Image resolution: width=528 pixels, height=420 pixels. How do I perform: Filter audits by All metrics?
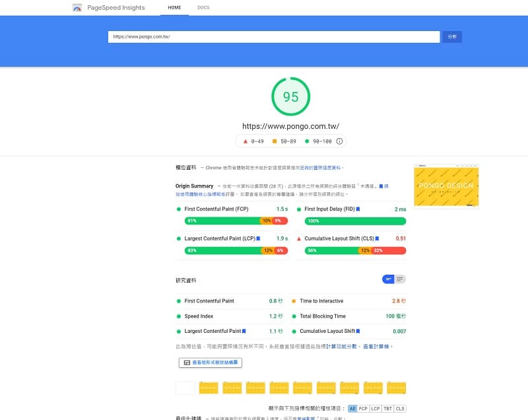[352, 409]
